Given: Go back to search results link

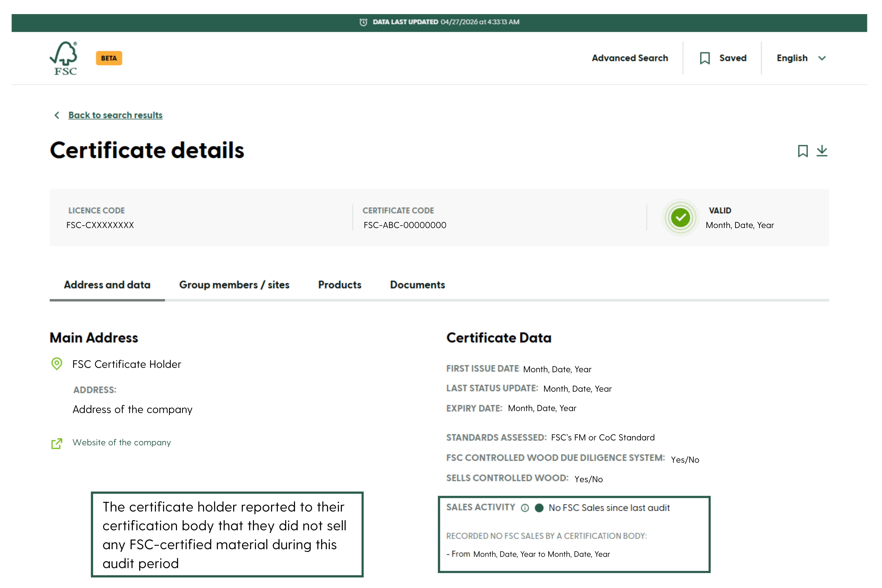Looking at the screenshot, I should click(x=115, y=115).
